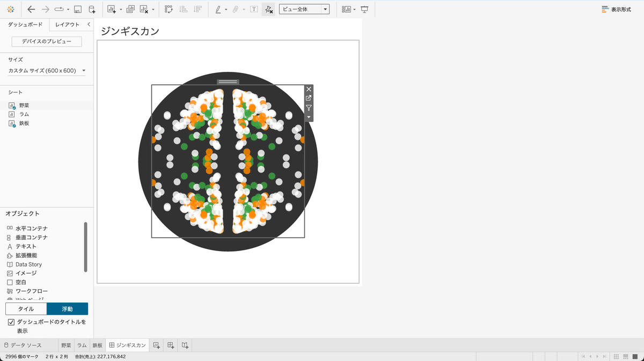This screenshot has width=644, height=361.
Task: Toggle mark labels with the T icon
Action: click(x=254, y=9)
